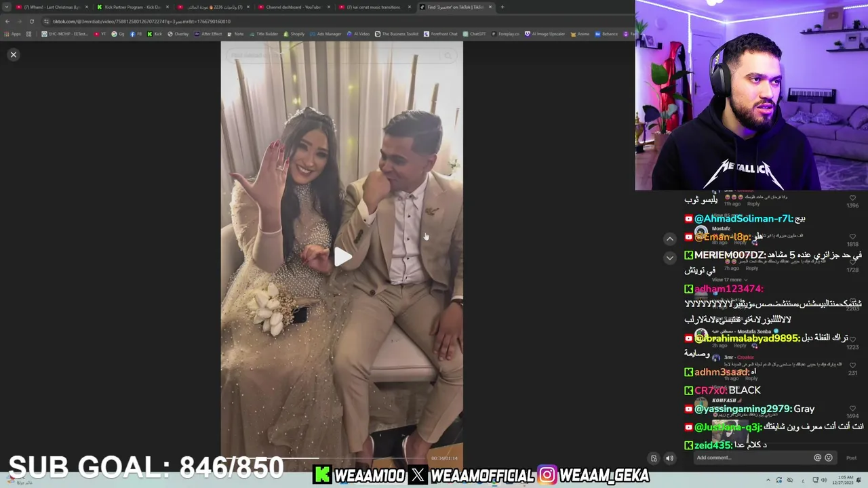The height and width of the screenshot is (488, 868).
Task: Open the Shopify bookmark
Action: (294, 34)
